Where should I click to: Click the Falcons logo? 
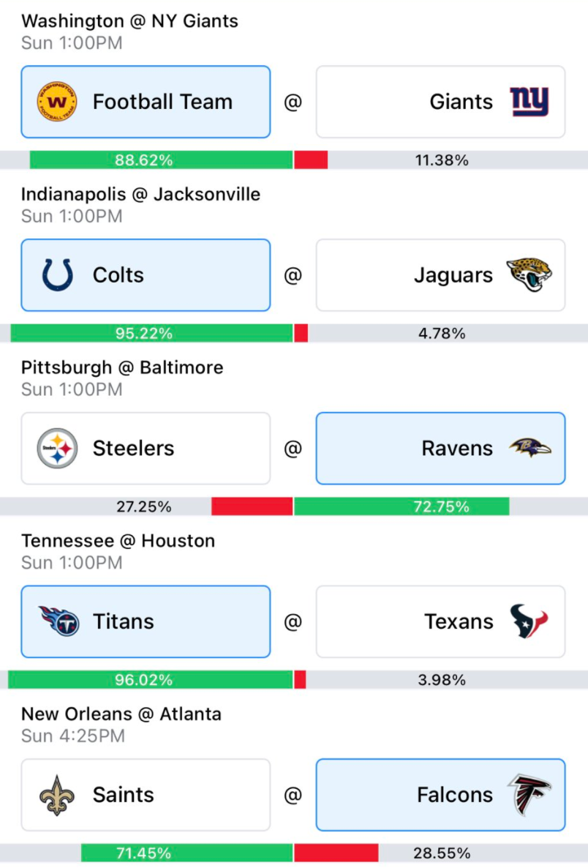coord(529,795)
